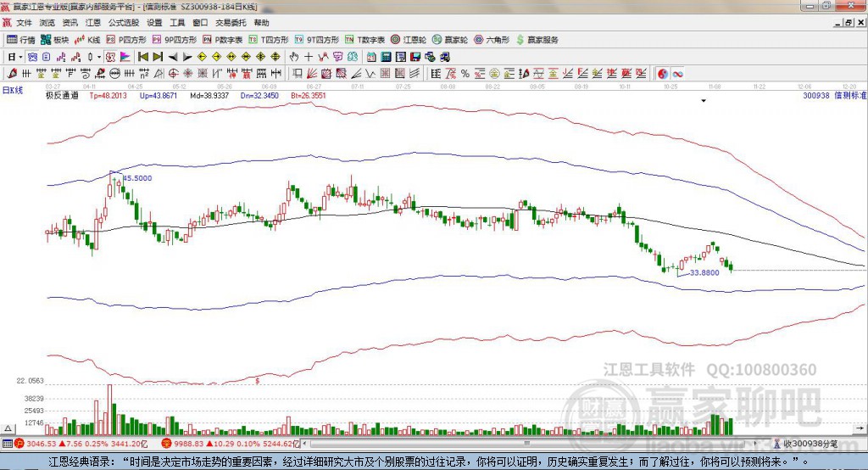This screenshot has height=470, width=868.
Task: Click the red floppy save icon
Action: (x=415, y=57)
